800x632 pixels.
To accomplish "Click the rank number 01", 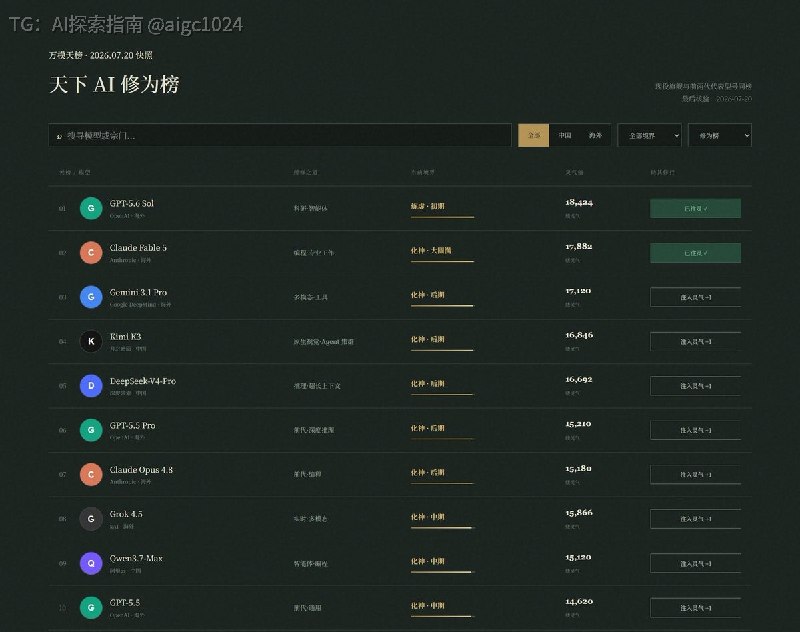I will (62, 209).
